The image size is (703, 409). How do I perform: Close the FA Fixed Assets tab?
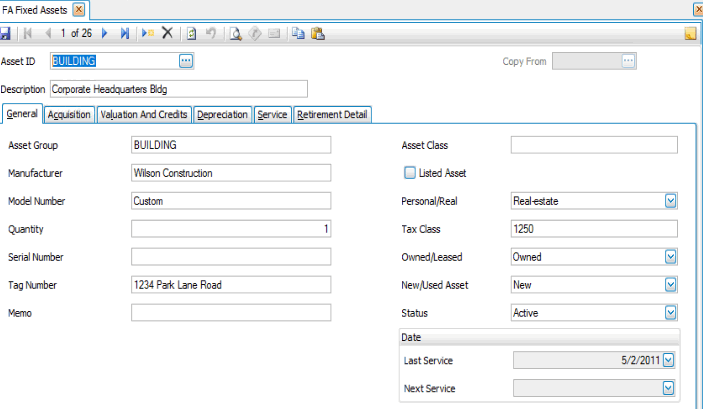[x=80, y=9]
